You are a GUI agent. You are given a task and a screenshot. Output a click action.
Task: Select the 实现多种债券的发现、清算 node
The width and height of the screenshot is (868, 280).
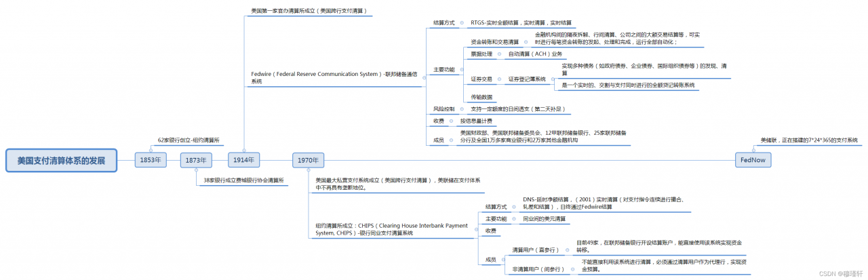click(x=644, y=69)
